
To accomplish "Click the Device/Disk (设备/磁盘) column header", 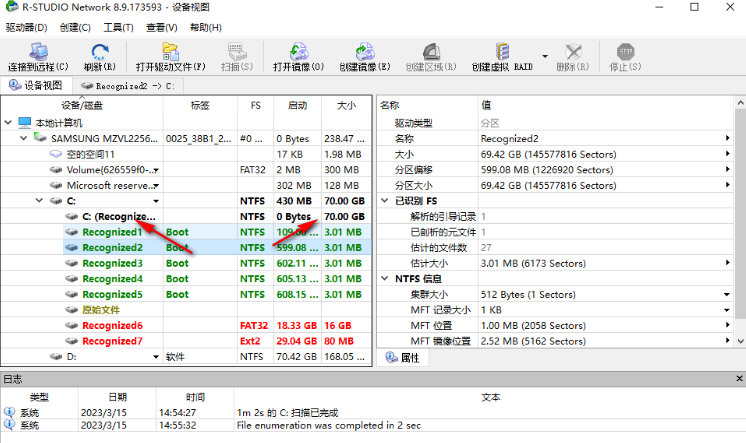I will (x=82, y=106).
